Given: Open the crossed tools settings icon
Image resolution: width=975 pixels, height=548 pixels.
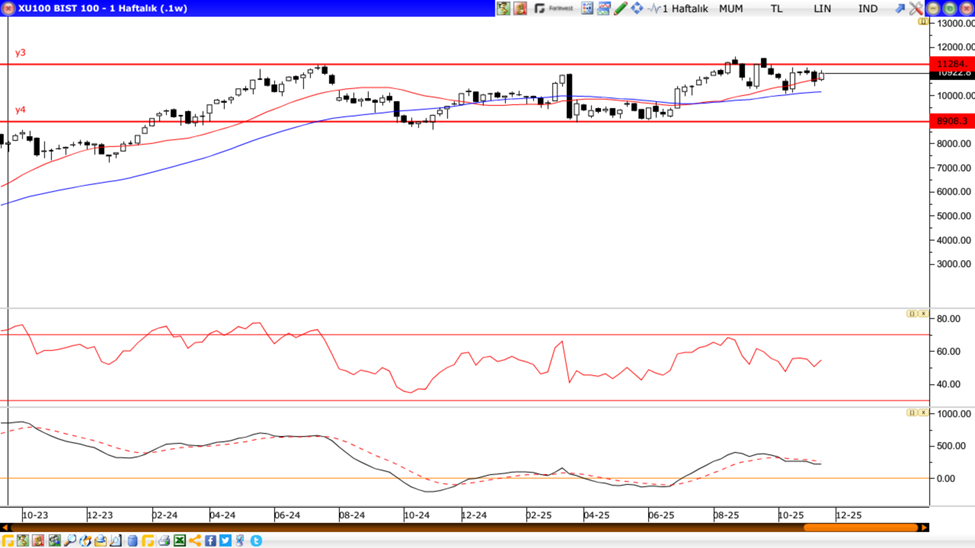Looking at the screenshot, I should (x=915, y=8).
